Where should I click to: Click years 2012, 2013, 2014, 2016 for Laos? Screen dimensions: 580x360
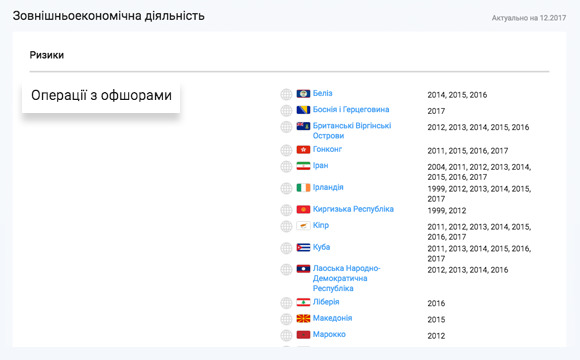click(x=468, y=270)
